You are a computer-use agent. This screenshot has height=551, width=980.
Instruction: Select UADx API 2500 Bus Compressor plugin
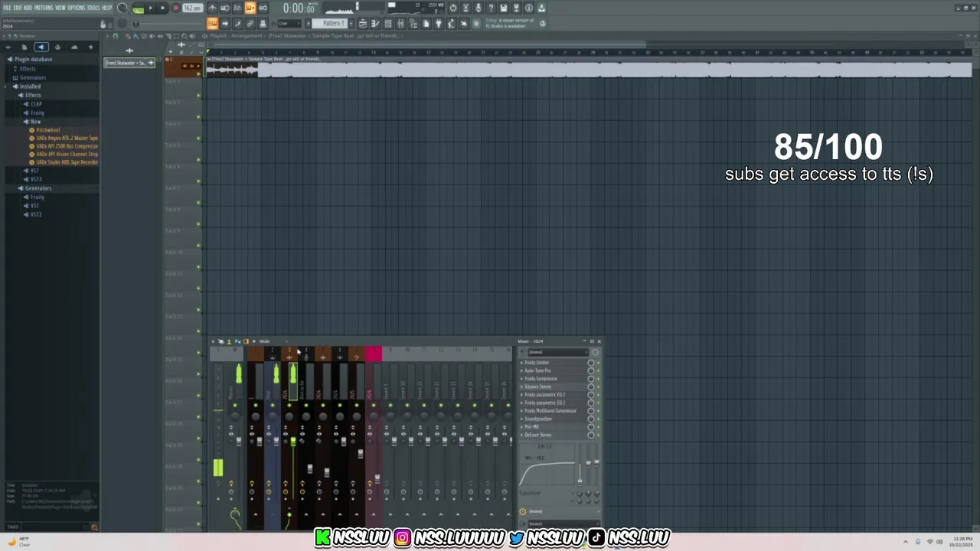(x=67, y=146)
